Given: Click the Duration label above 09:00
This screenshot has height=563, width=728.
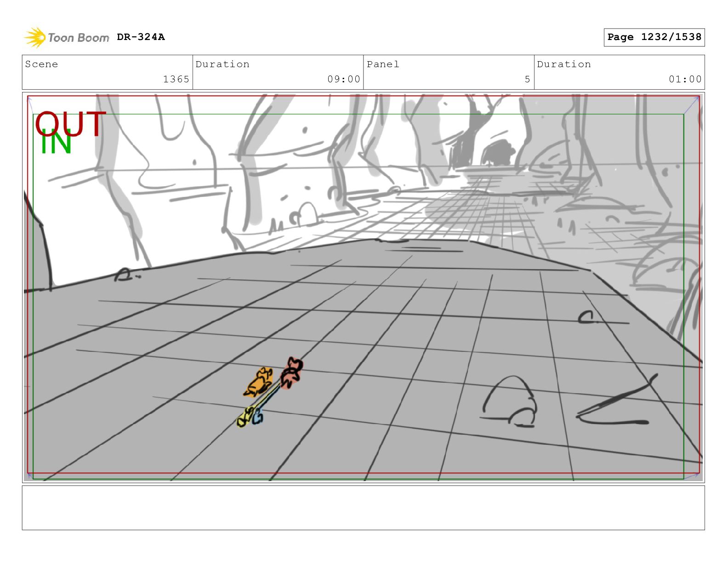Looking at the screenshot, I should point(222,64).
